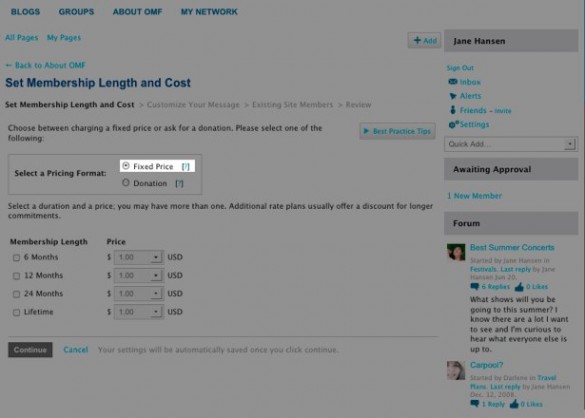Click the Friends person icon
Image resolution: width=585 pixels, height=418 pixels.
(x=453, y=110)
